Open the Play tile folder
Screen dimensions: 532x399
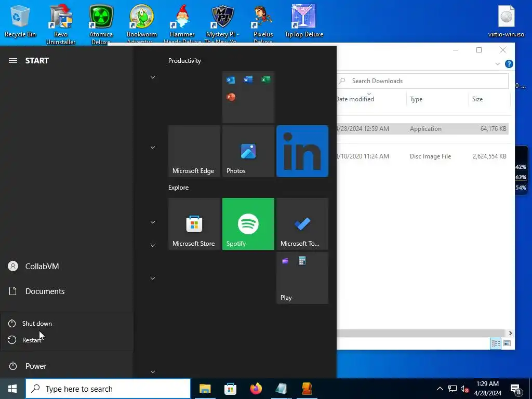pyautogui.click(x=302, y=278)
